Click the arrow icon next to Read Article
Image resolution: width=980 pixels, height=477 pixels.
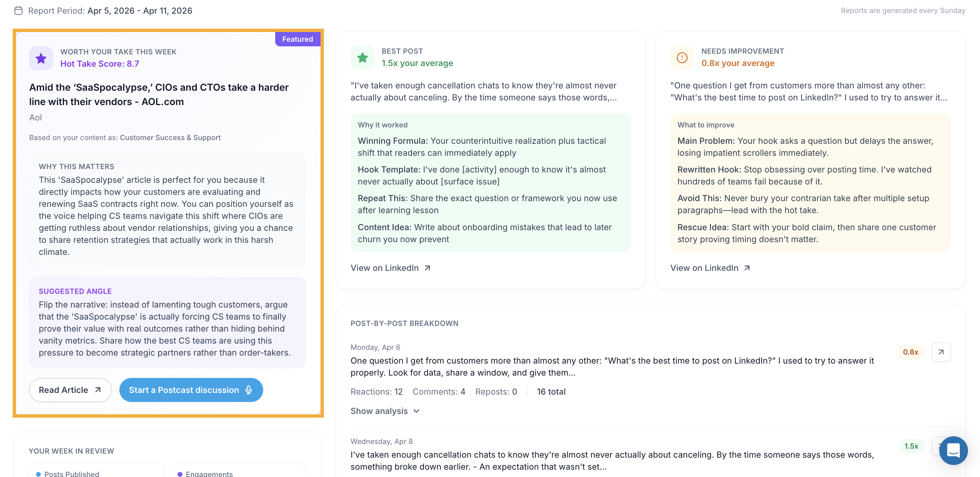pos(98,390)
